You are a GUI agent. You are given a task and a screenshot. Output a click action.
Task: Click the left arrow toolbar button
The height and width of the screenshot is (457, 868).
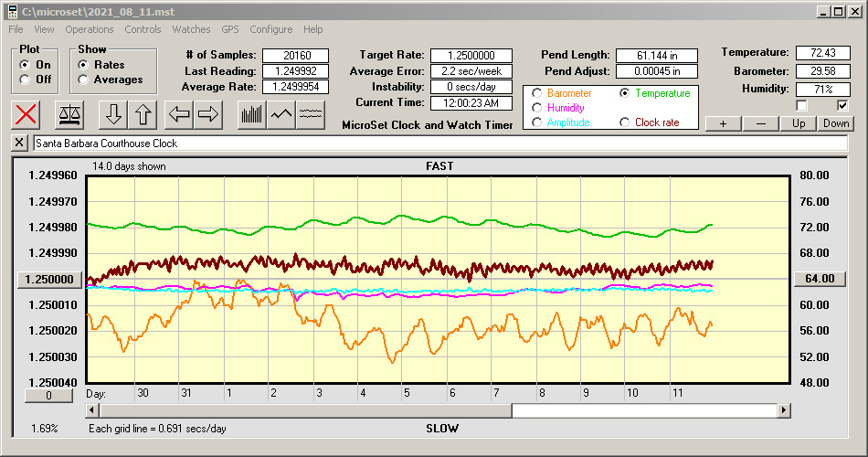coord(179,114)
